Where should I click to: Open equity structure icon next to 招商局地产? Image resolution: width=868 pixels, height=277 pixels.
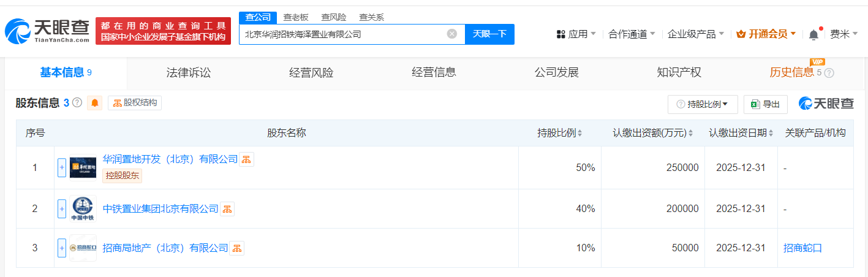pos(237,248)
